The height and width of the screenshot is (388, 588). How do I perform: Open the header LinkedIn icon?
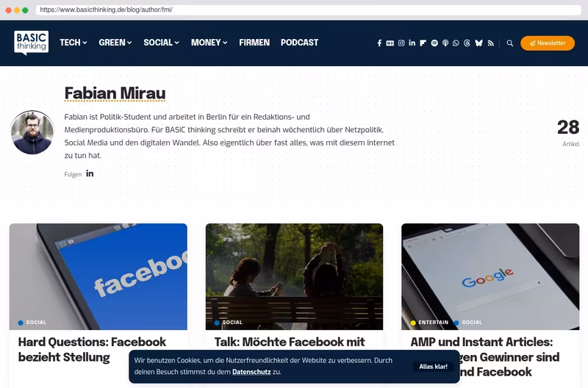point(412,43)
